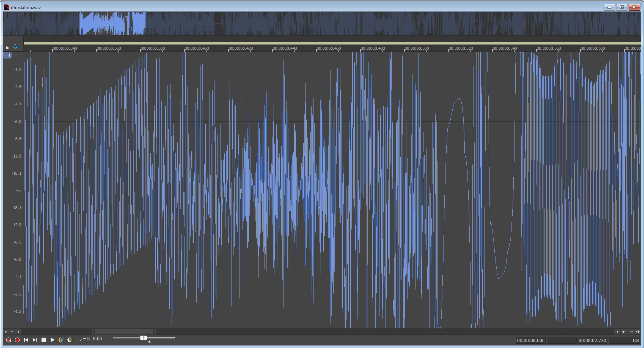
Task: Toggle the lock icon above channel 1
Action: [7, 47]
